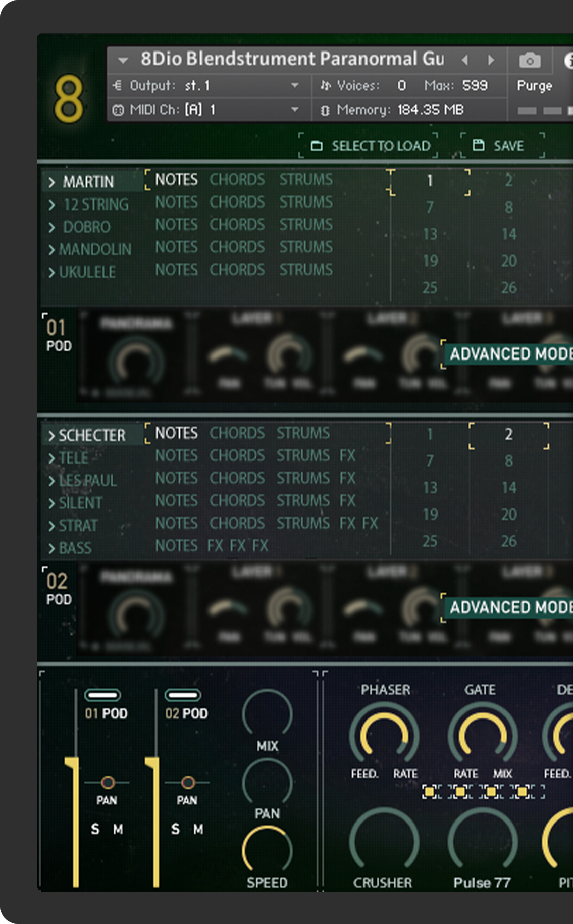
Task: Click the 01 POD PAN knob
Action: (x=107, y=782)
